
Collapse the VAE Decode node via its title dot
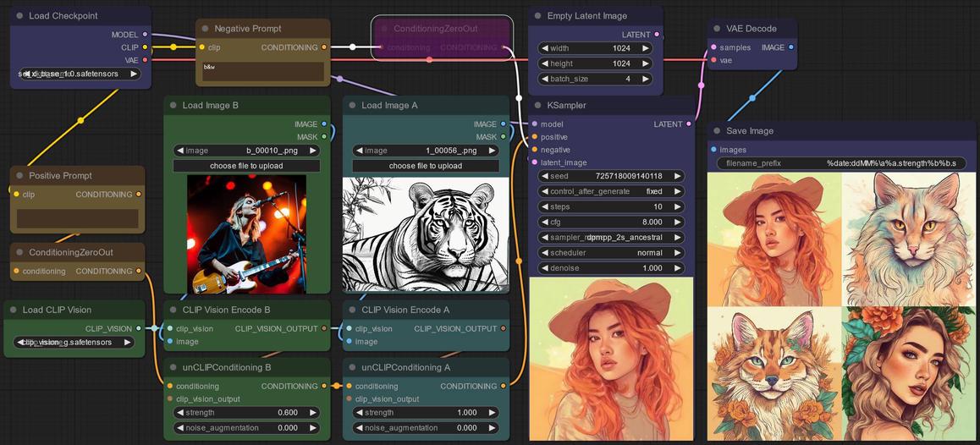(x=717, y=29)
